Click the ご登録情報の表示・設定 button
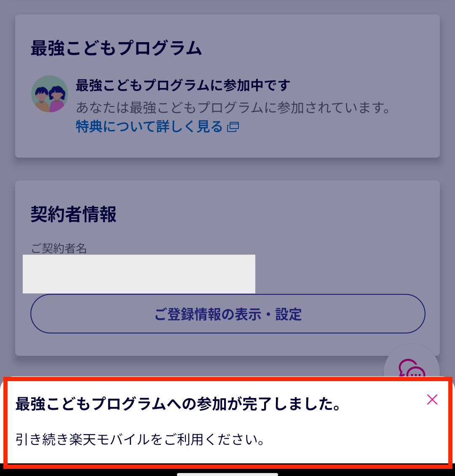This screenshot has width=455, height=476. [228, 314]
